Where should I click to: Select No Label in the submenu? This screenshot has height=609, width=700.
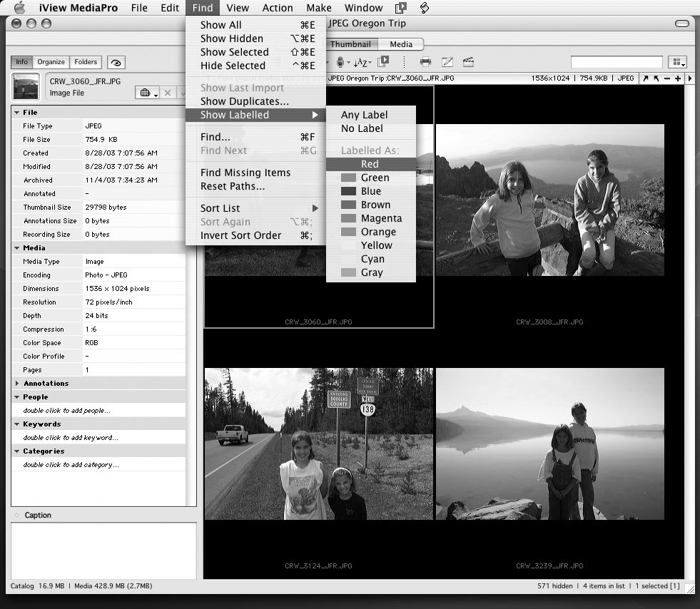tap(371, 128)
